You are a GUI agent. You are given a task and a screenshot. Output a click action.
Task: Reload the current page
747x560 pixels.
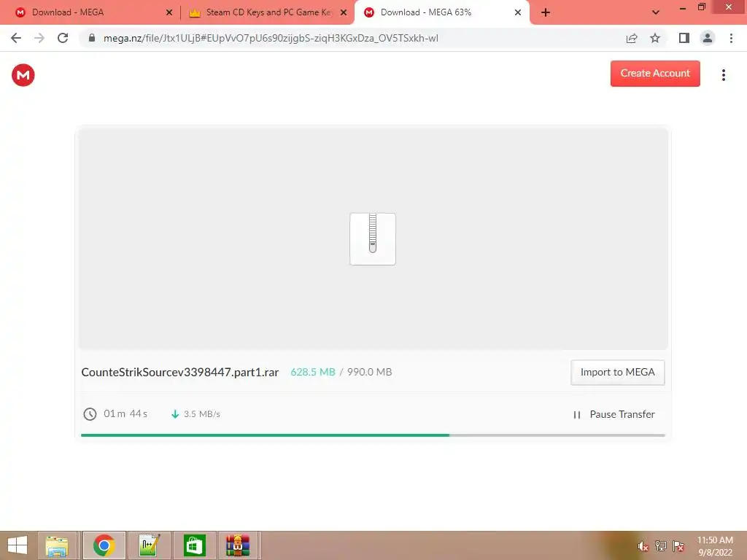click(x=63, y=38)
